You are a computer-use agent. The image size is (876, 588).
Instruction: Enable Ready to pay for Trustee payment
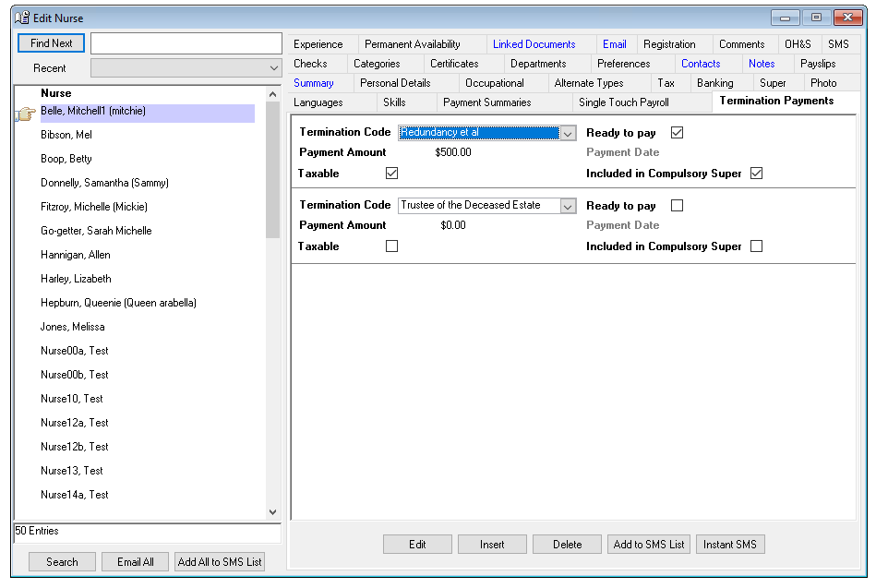(677, 206)
